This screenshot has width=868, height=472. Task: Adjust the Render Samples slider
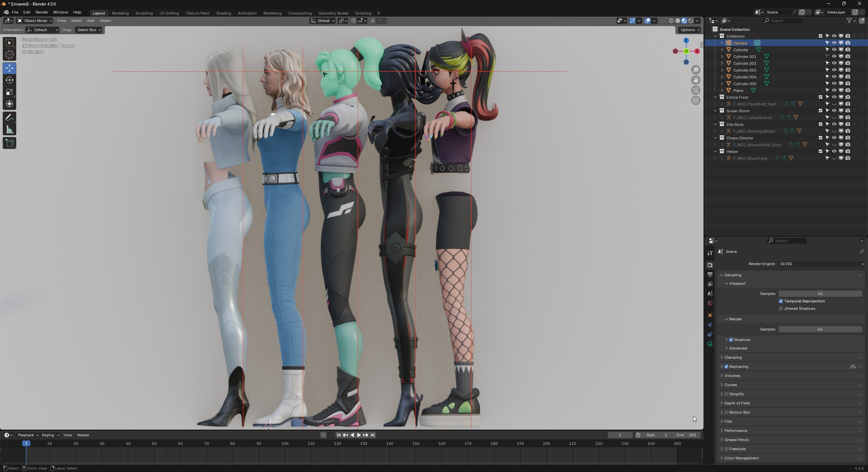[820, 329]
